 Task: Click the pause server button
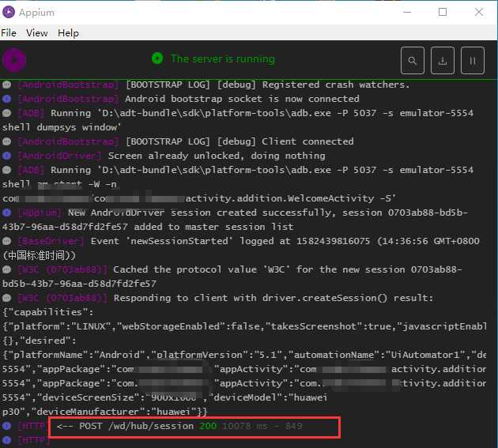pyautogui.click(x=473, y=60)
